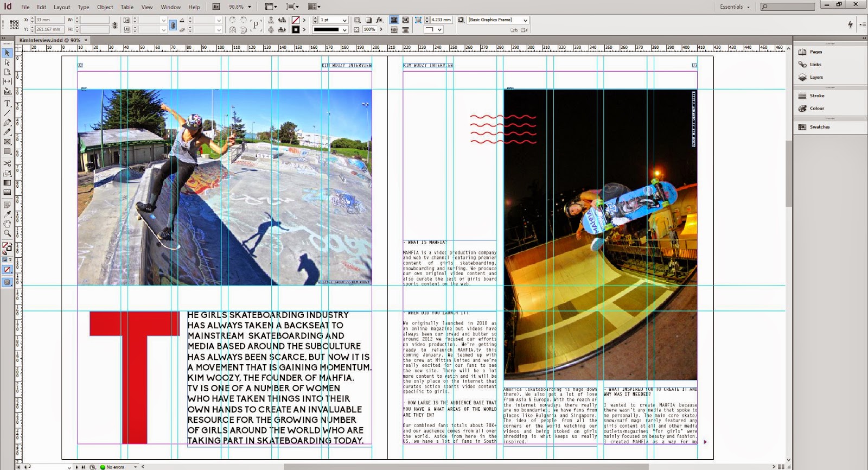Toggle the screen mode button in toolbox
The image size is (868, 470).
click(8, 282)
